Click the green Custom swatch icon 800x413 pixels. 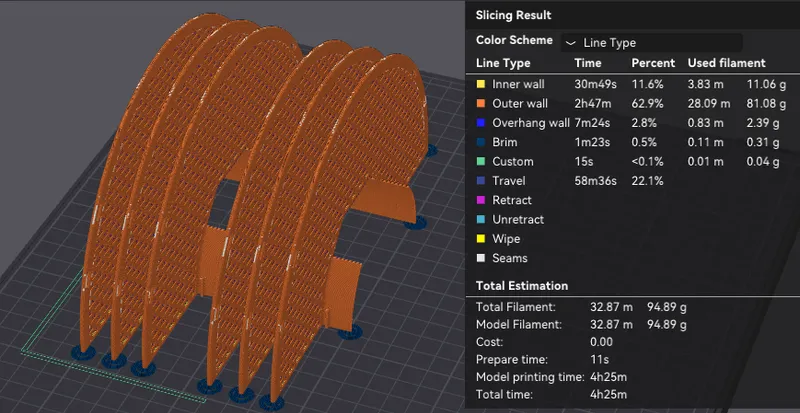481,162
